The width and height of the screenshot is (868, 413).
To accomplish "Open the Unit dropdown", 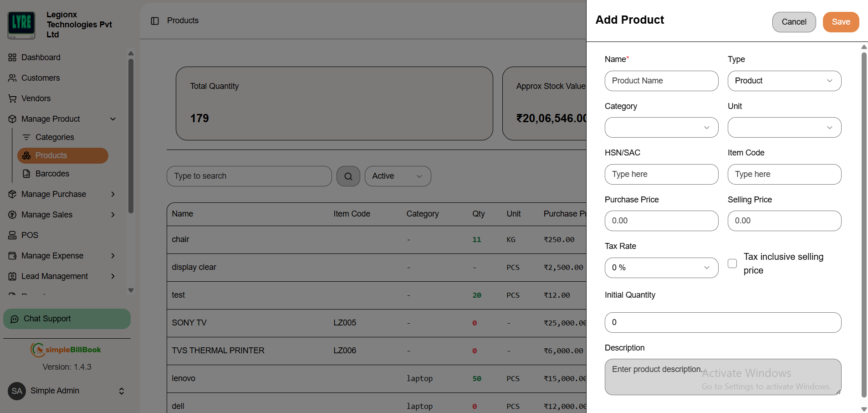I will point(784,128).
